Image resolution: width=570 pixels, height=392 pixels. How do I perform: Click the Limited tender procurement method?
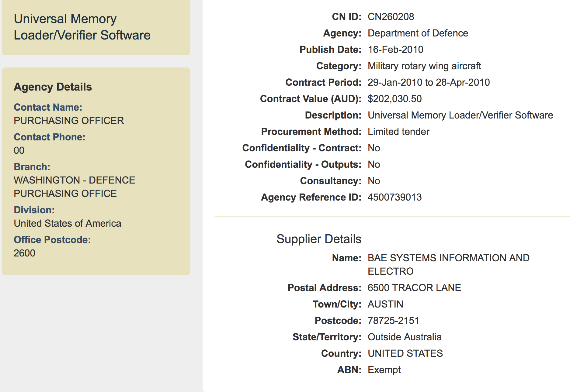[x=398, y=132]
